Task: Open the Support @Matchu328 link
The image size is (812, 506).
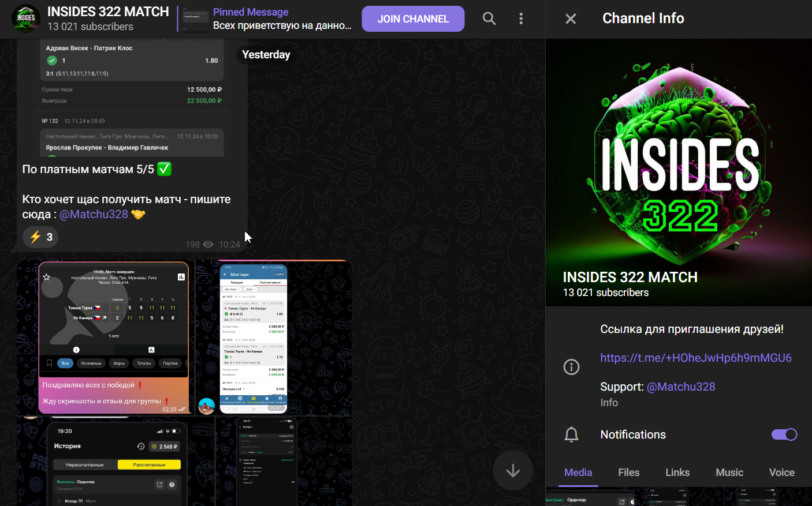Action: (x=681, y=387)
